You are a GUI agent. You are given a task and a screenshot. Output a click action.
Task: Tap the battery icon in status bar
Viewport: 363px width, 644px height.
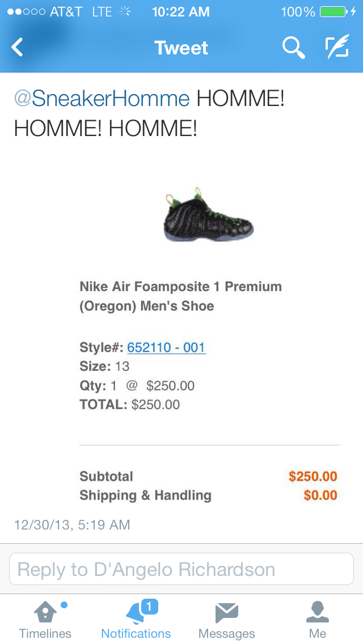(x=334, y=12)
